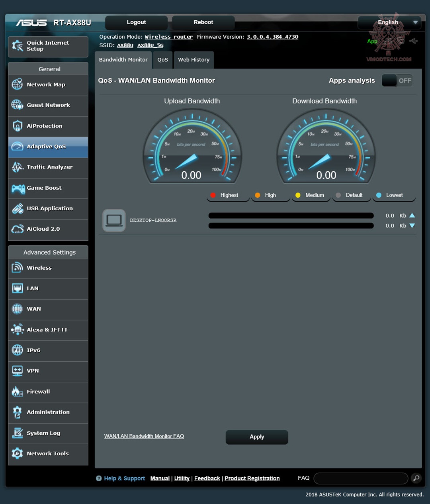Click the Upload Bandwidth gauge

(192, 147)
